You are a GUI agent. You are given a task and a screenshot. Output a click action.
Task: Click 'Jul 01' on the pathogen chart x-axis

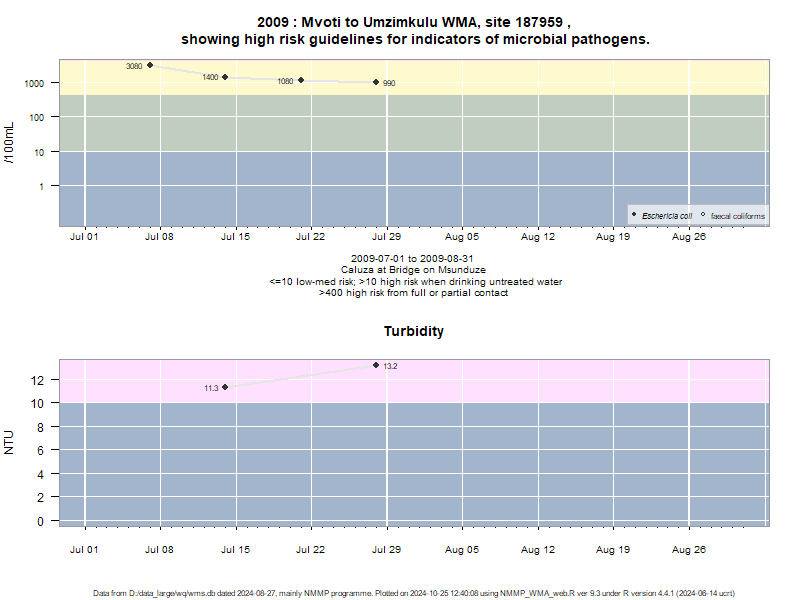point(84,237)
